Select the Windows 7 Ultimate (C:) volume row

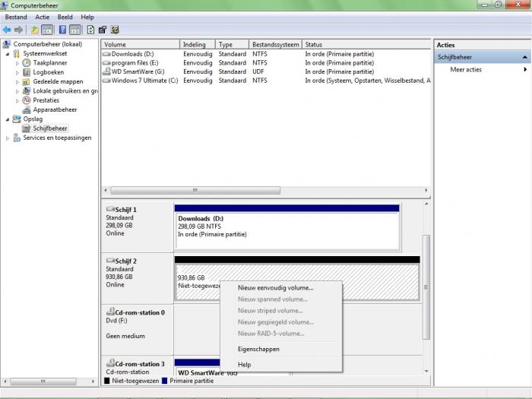coord(144,81)
